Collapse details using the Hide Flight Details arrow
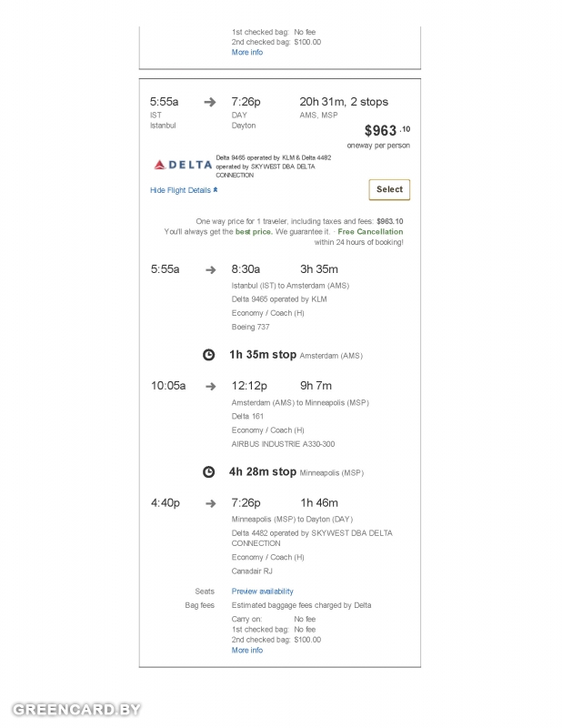 pos(216,190)
